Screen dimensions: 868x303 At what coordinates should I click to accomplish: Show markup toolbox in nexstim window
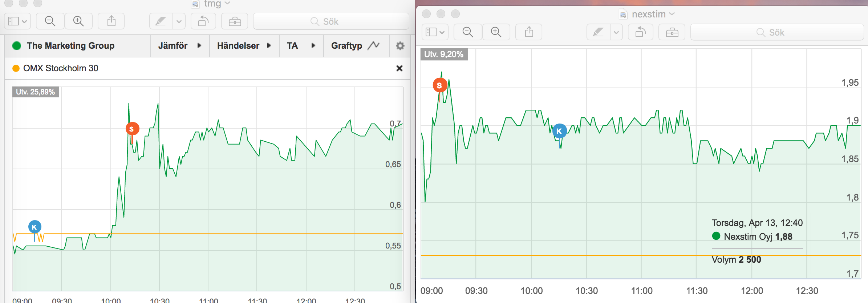(x=672, y=32)
